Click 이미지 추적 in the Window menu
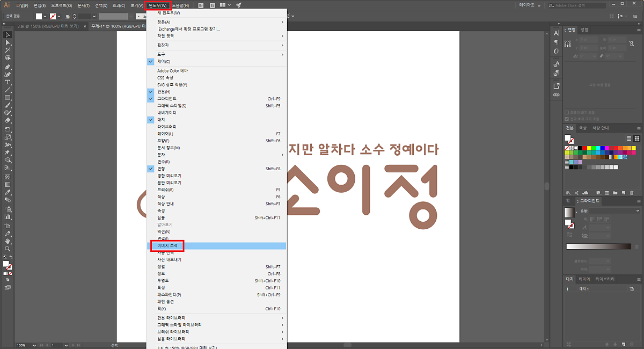Viewport: 644px width, 349px height. 167,246
